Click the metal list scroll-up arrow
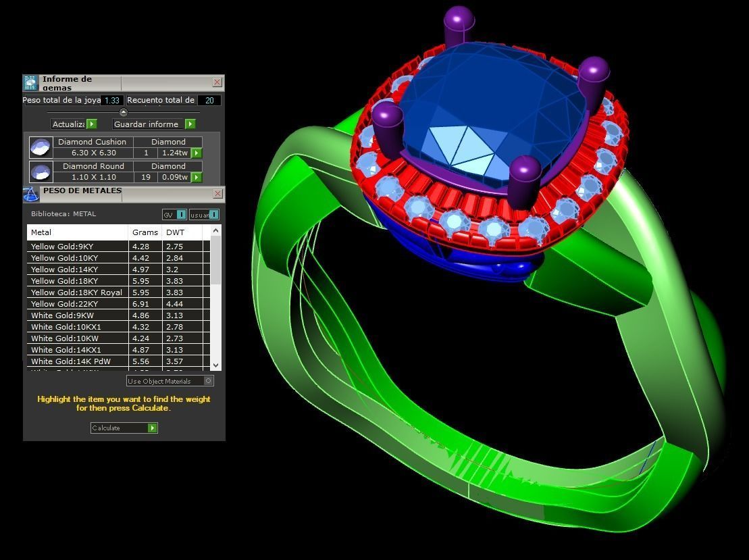 pyautogui.click(x=216, y=230)
